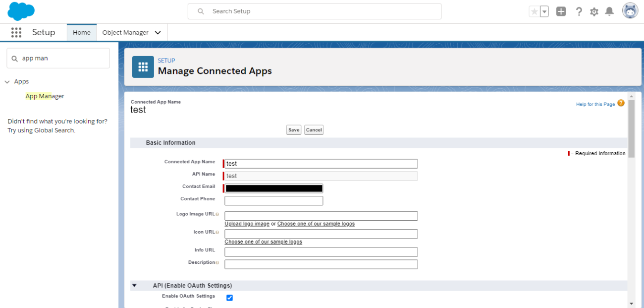Screen dimensions: 644x308
Task: Save the connected app changes
Action: [x=293, y=129]
